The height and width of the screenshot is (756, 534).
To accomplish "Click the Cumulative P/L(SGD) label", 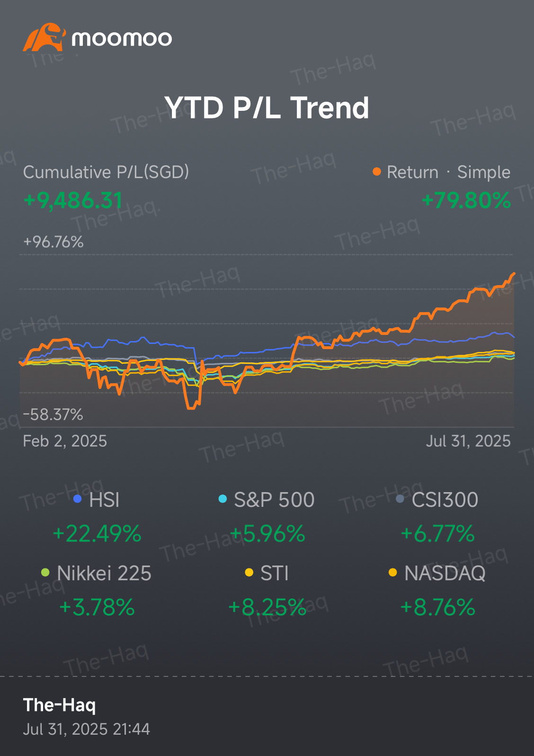I will point(106,172).
